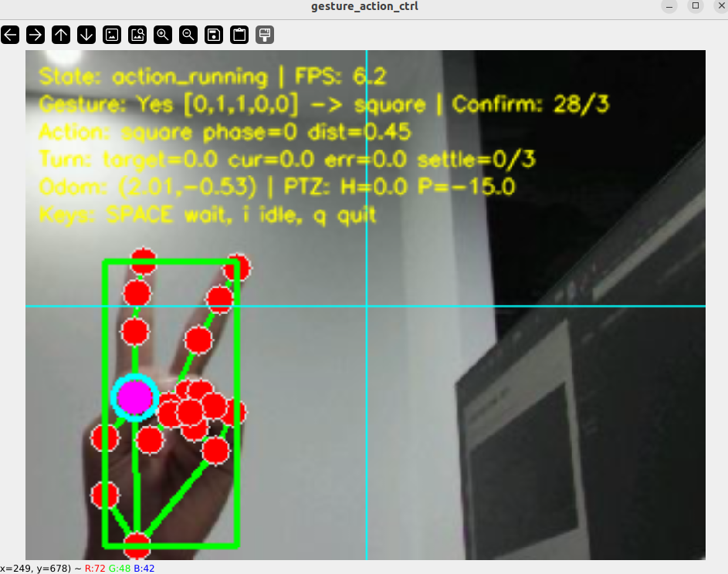The height and width of the screenshot is (574, 728).
Task: Click the green G:48 value in status bar
Action: [120, 569]
